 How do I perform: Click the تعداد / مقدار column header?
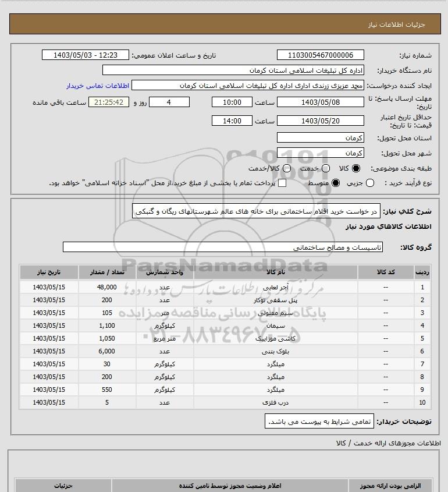(x=107, y=272)
